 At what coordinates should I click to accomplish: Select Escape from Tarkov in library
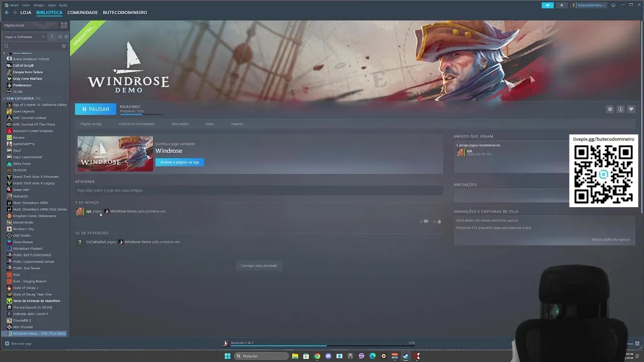pyautogui.click(x=28, y=72)
